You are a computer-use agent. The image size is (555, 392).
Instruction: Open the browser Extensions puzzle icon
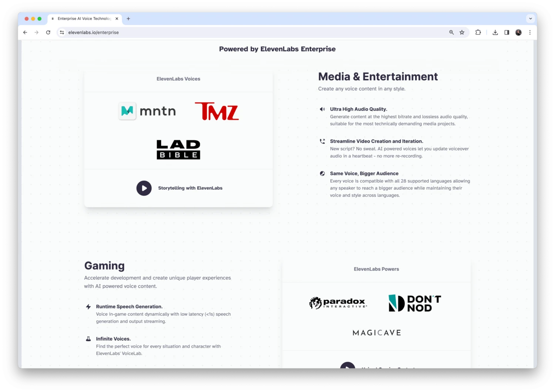478,33
